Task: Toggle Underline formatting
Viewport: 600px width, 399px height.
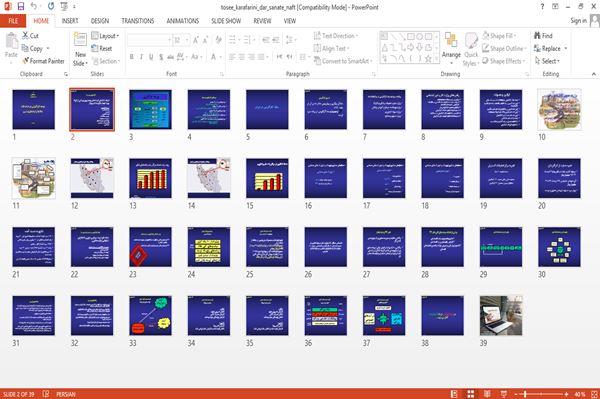Action: (151, 57)
